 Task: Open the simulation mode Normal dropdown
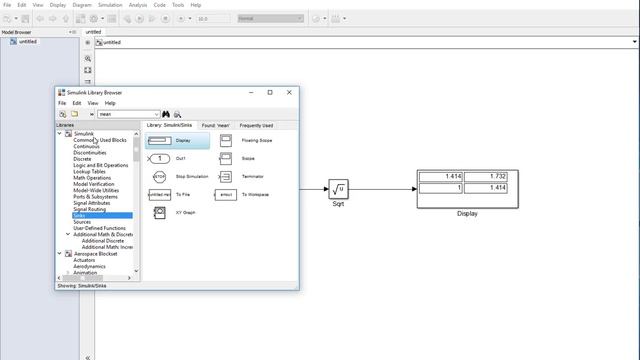271,19
